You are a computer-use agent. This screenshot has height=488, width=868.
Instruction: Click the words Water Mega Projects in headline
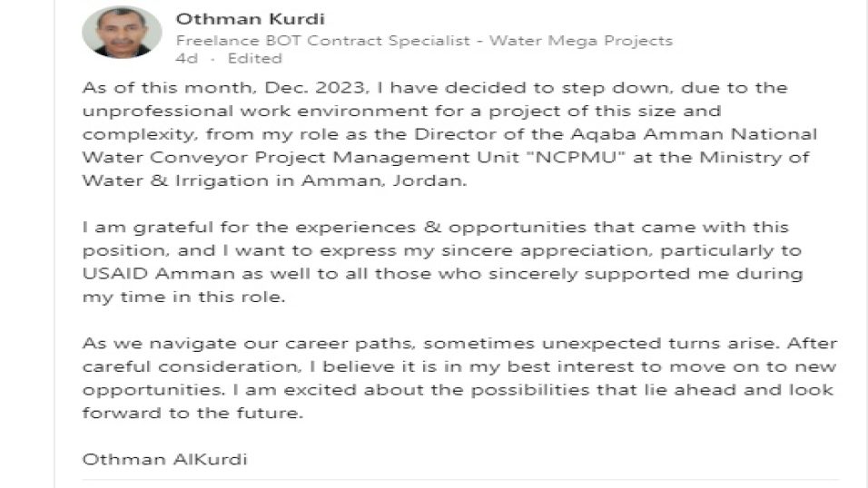(x=581, y=41)
